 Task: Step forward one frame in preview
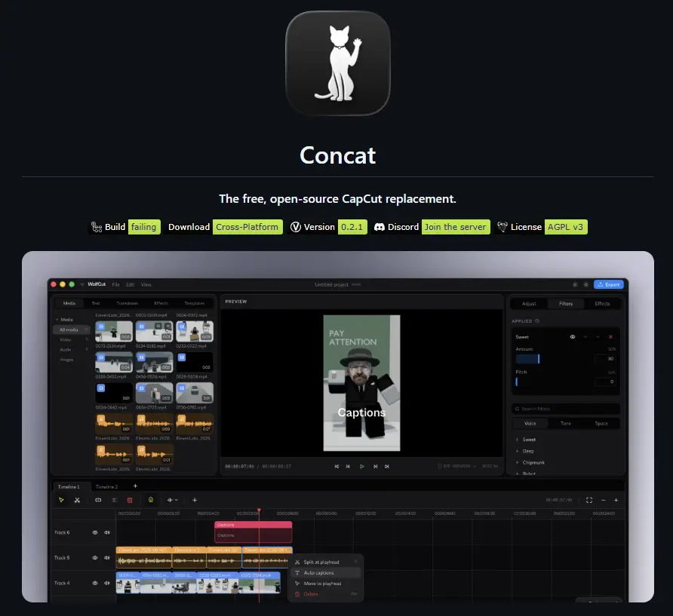375,466
